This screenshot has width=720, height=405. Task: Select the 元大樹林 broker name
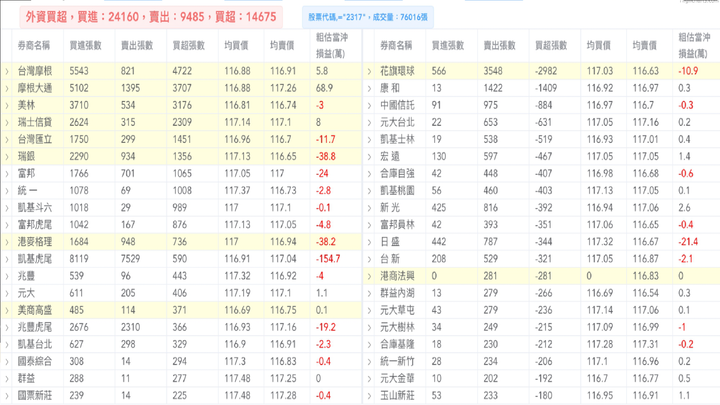pos(397,327)
